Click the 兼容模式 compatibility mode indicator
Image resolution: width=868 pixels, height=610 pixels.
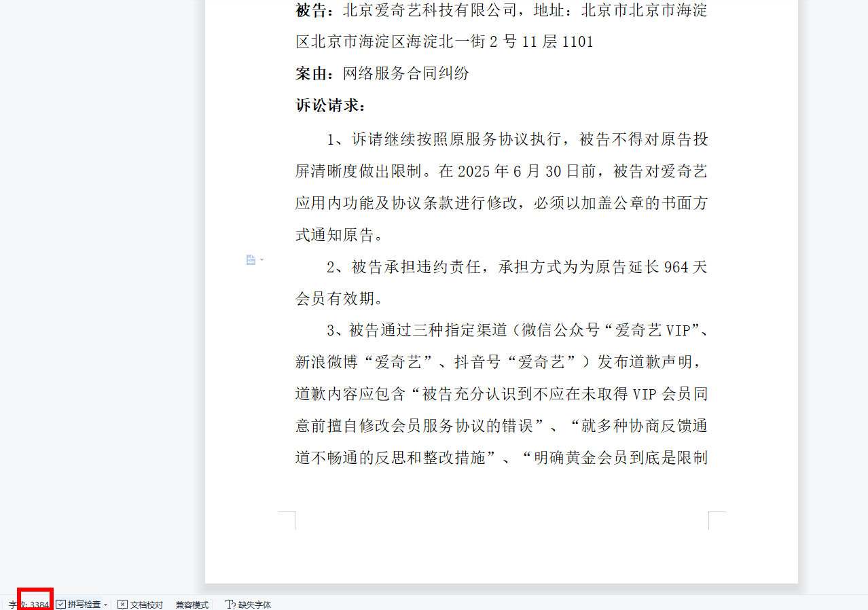tap(192, 605)
